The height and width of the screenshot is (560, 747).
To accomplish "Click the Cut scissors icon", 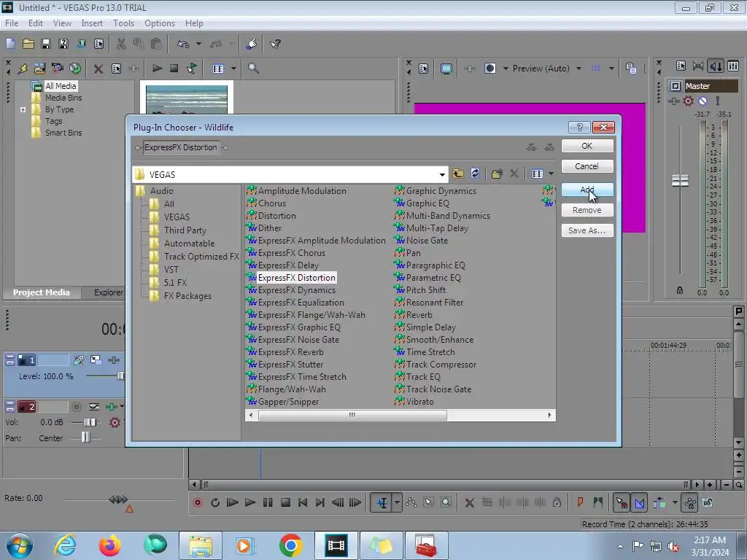I will [122, 44].
